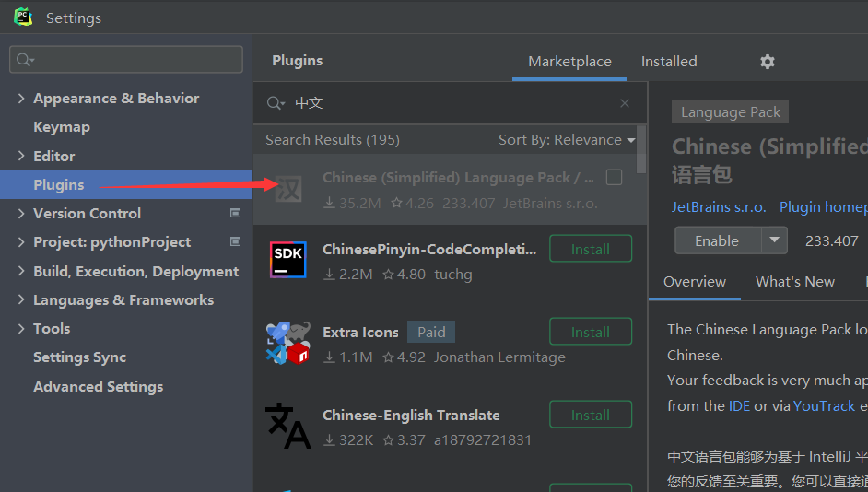Select Advanced Settings in settings tree
The width and height of the screenshot is (868, 492).
coord(98,386)
